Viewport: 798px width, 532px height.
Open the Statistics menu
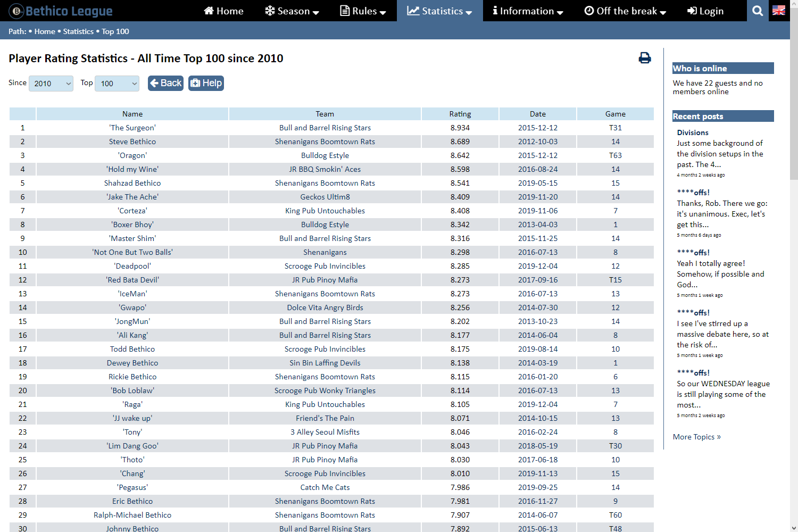(x=439, y=11)
